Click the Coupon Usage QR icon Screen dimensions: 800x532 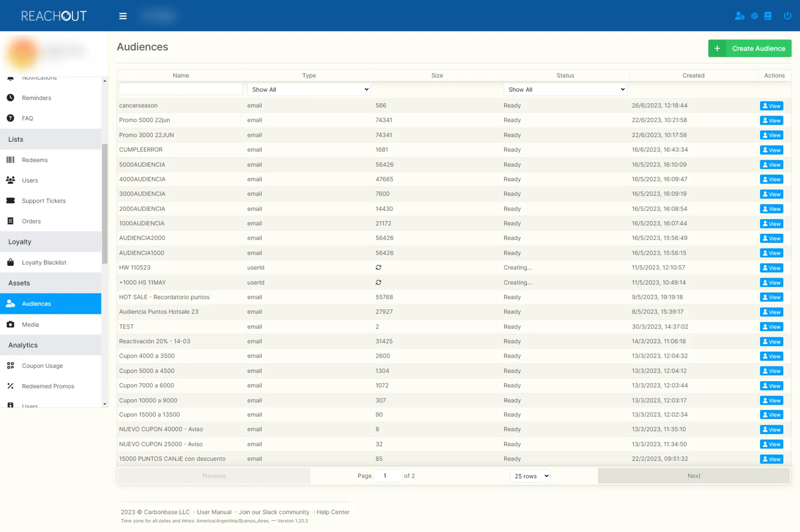click(11, 365)
